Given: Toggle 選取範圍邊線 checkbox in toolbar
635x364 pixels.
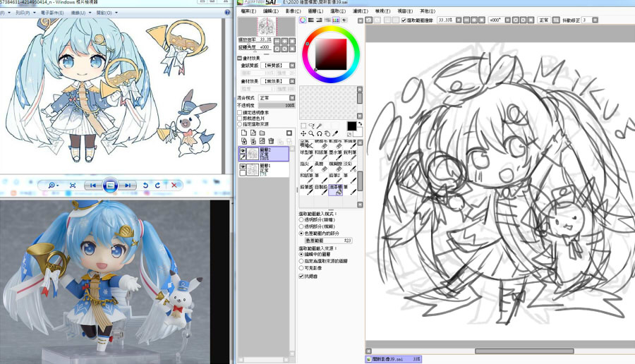Looking at the screenshot, I should (404, 20).
